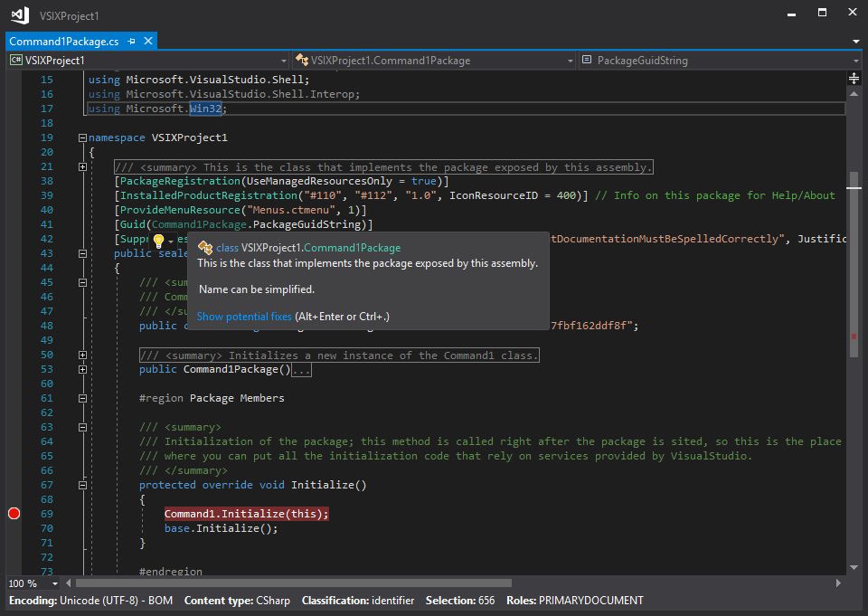
Task: Minimize the VSIXProject1 window
Action: (792, 14)
